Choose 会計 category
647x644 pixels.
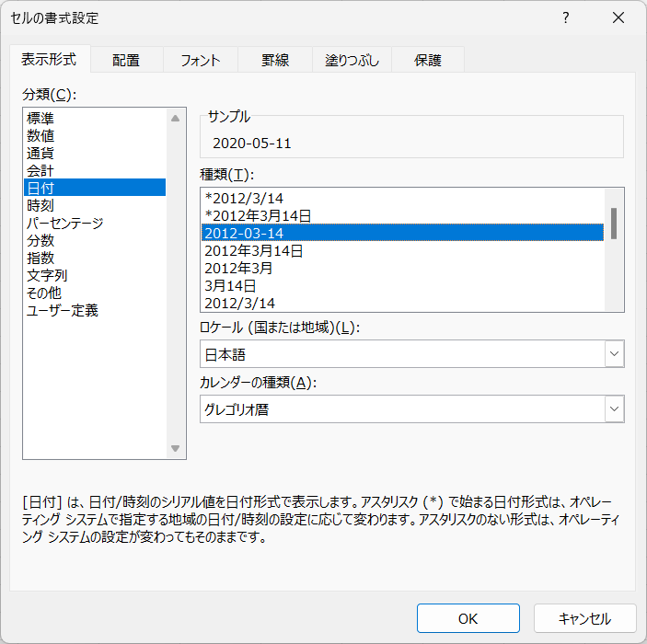(x=95, y=170)
